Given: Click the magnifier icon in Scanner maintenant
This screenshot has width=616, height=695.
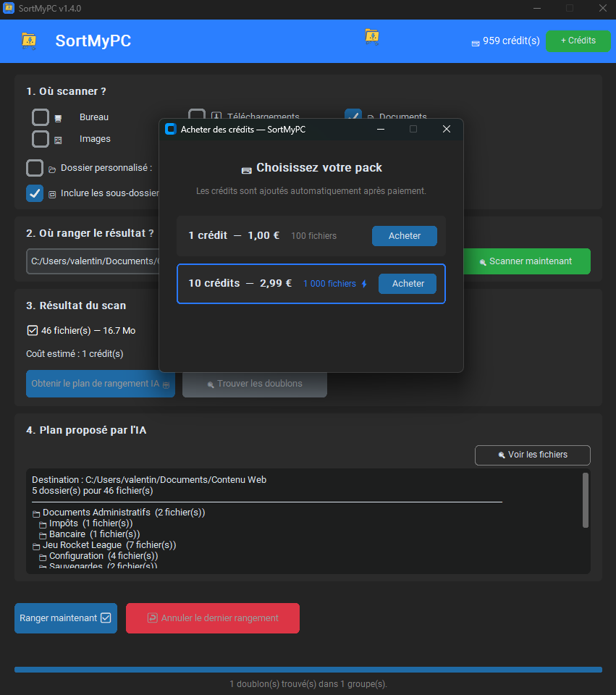Looking at the screenshot, I should point(483,262).
